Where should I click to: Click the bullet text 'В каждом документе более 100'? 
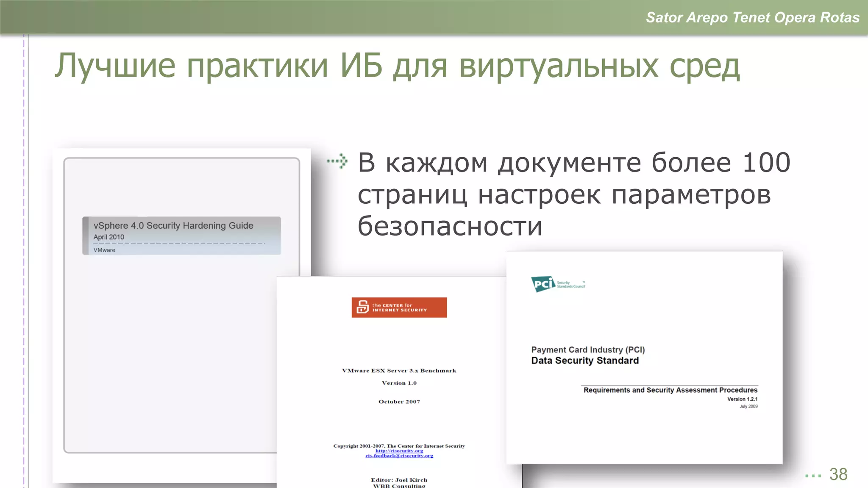(574, 162)
